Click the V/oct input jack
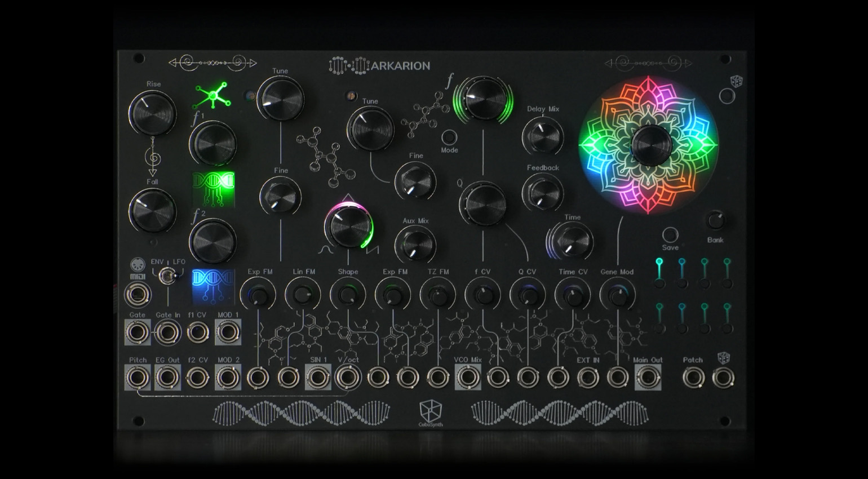This screenshot has width=868, height=479. 348,378
